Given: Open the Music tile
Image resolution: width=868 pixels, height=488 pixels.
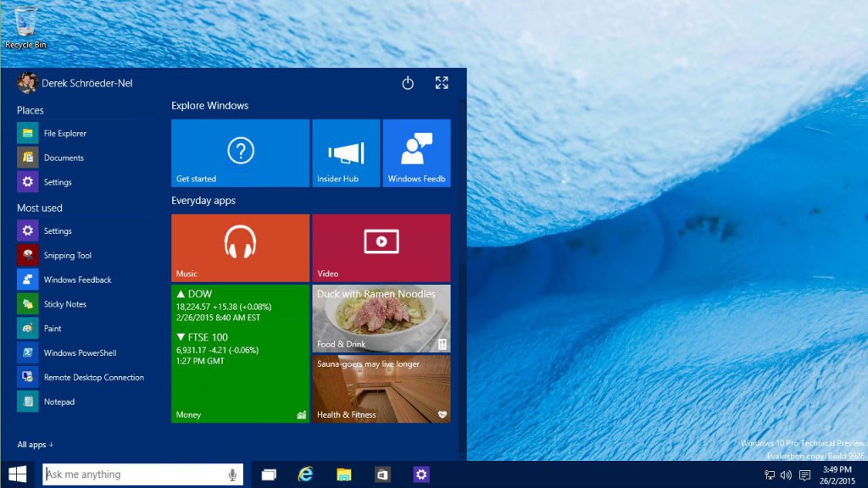Looking at the screenshot, I should [x=240, y=248].
